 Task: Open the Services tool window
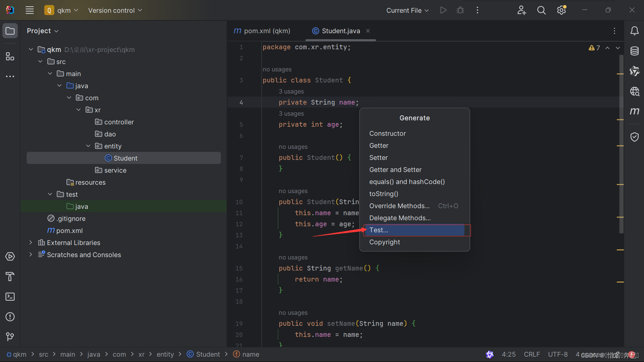point(10,256)
